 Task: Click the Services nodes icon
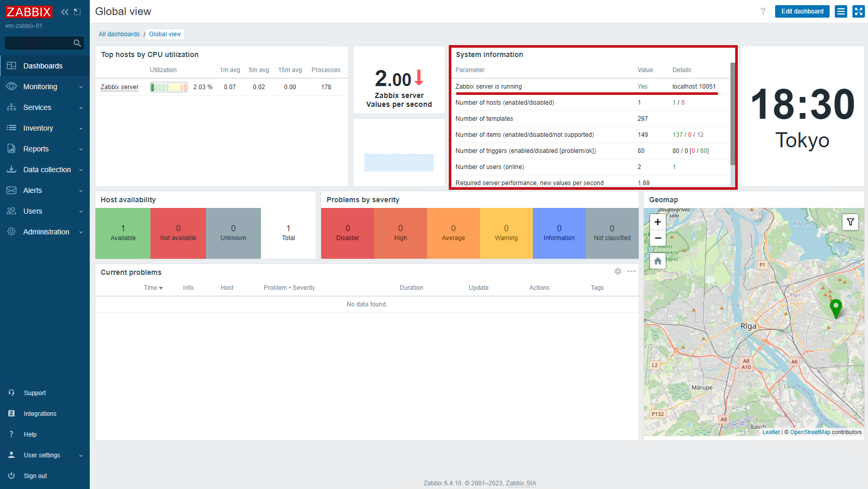pyautogui.click(x=11, y=107)
